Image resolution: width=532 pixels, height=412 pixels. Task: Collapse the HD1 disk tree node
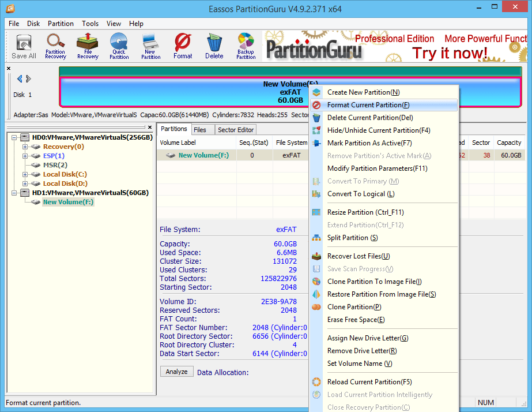[14, 193]
